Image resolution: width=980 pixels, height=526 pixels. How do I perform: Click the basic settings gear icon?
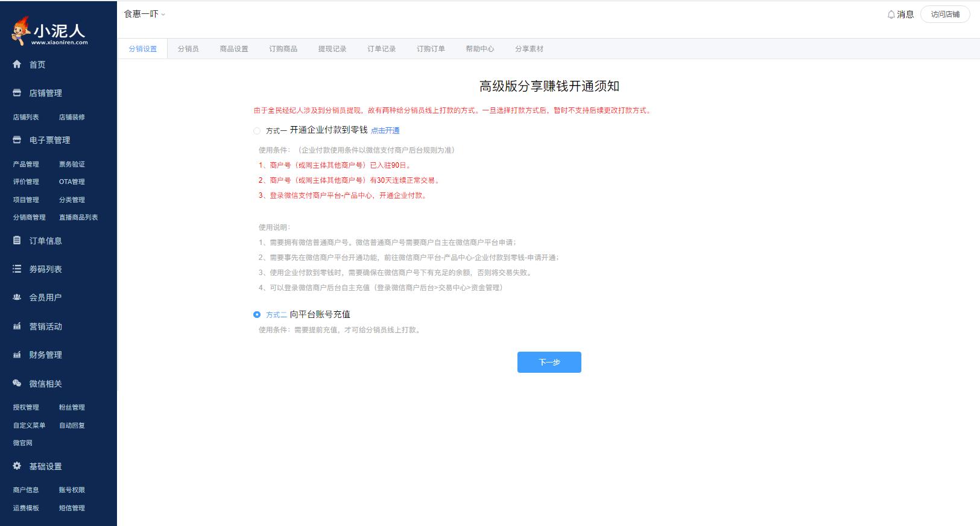click(x=17, y=466)
